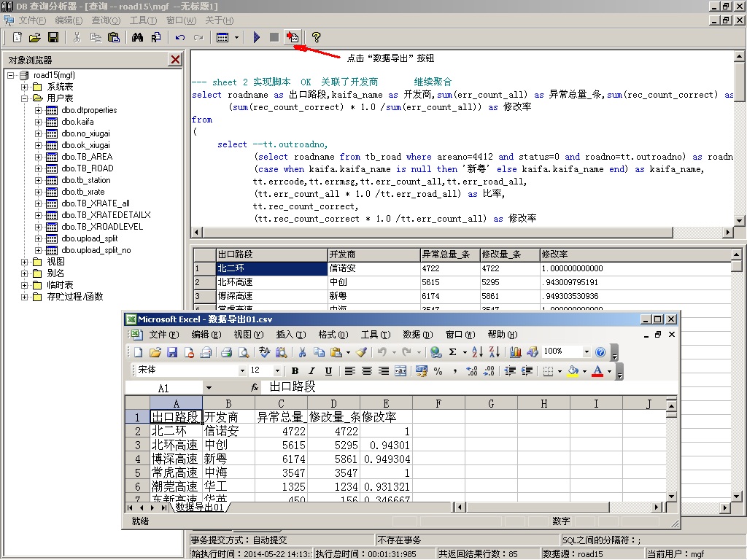Image resolution: width=747 pixels, height=560 pixels.
Task: Click the cut scissors icon in DB analyzer
Action: coord(77,37)
